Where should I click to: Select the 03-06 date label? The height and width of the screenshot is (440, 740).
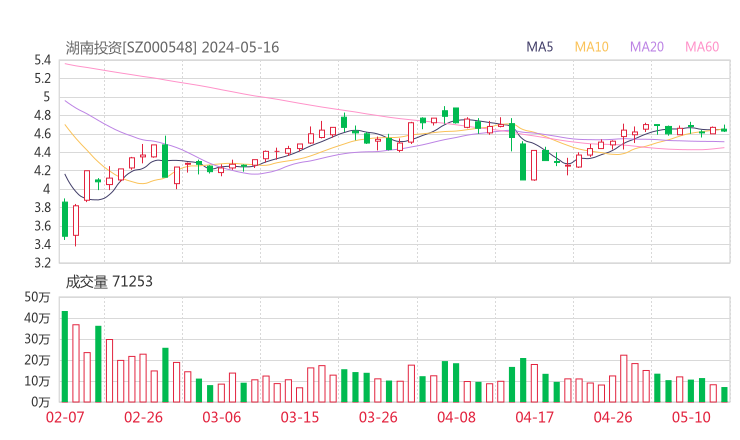coord(221,417)
